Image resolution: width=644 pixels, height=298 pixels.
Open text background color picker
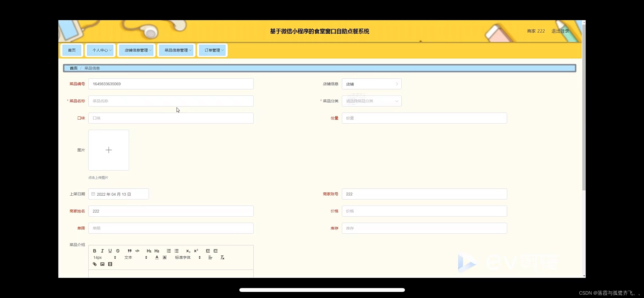coord(165,258)
